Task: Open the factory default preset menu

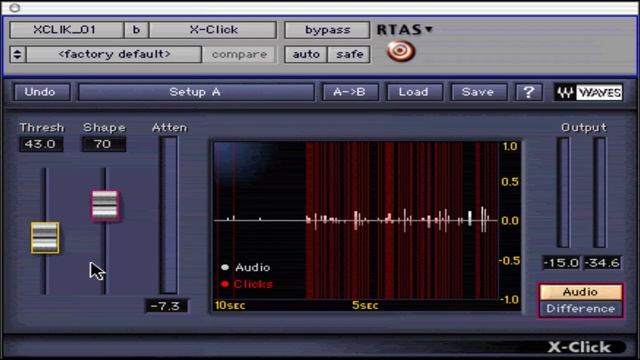Action: pyautogui.click(x=114, y=54)
